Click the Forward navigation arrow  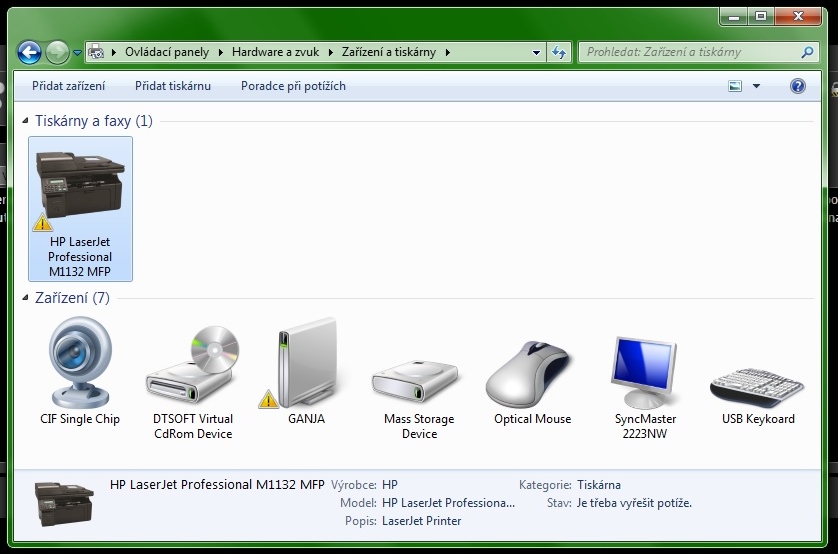coord(57,52)
